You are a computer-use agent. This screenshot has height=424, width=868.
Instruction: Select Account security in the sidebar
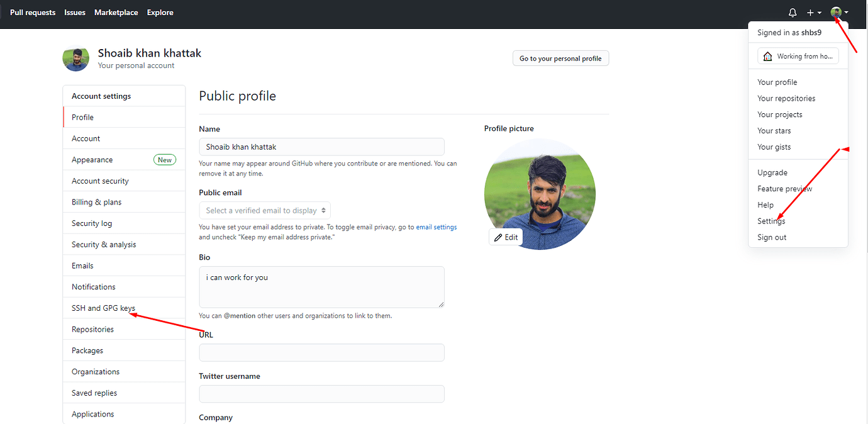pyautogui.click(x=100, y=181)
